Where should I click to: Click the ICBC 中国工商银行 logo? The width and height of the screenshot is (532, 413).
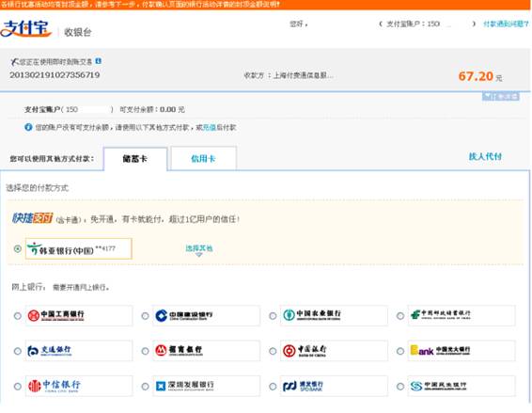pyautogui.click(x=56, y=315)
